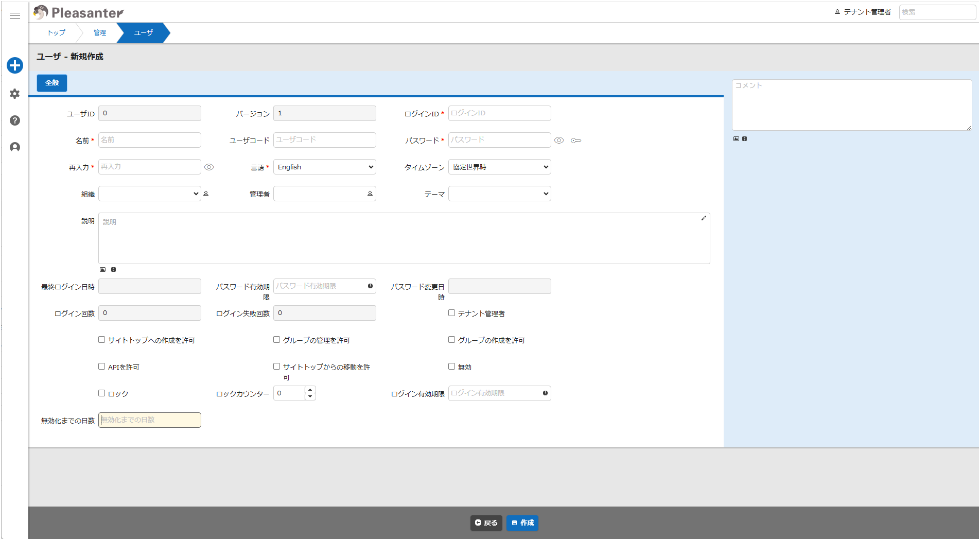Go to 管理 breadcrumb
980x540 pixels.
(x=100, y=32)
